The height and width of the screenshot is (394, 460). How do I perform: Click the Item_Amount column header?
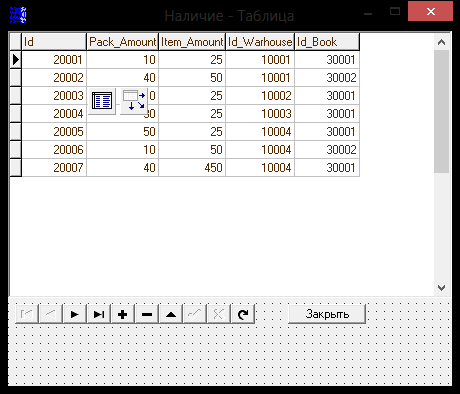(x=192, y=42)
